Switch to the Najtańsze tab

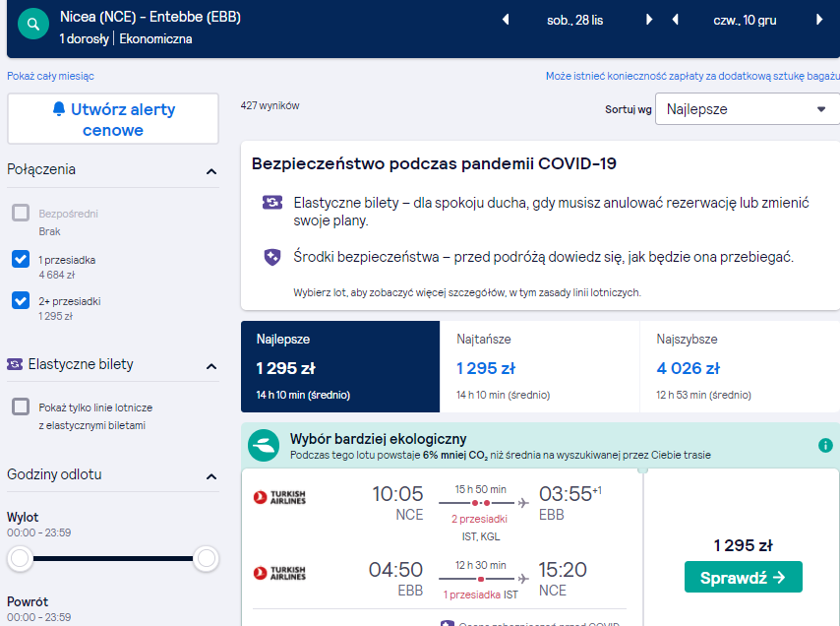(x=539, y=366)
